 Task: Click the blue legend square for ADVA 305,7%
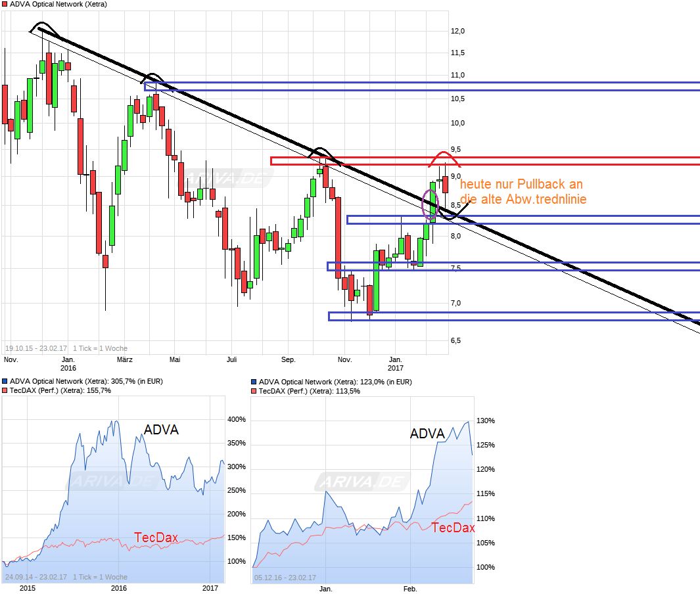click(x=5, y=381)
